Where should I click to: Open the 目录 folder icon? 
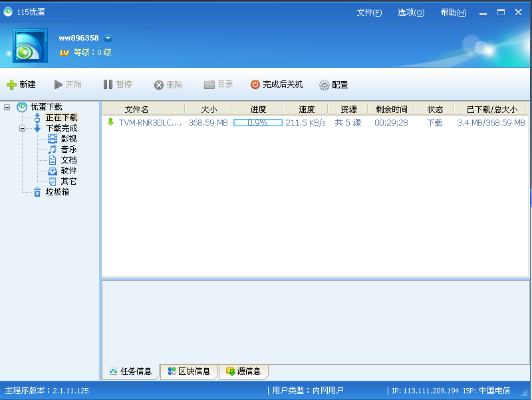209,85
